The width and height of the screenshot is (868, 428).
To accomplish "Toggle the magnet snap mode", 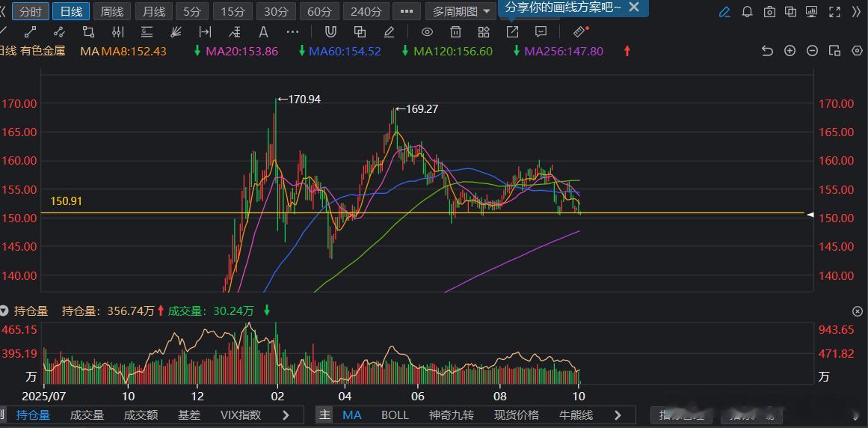I will pos(330,32).
